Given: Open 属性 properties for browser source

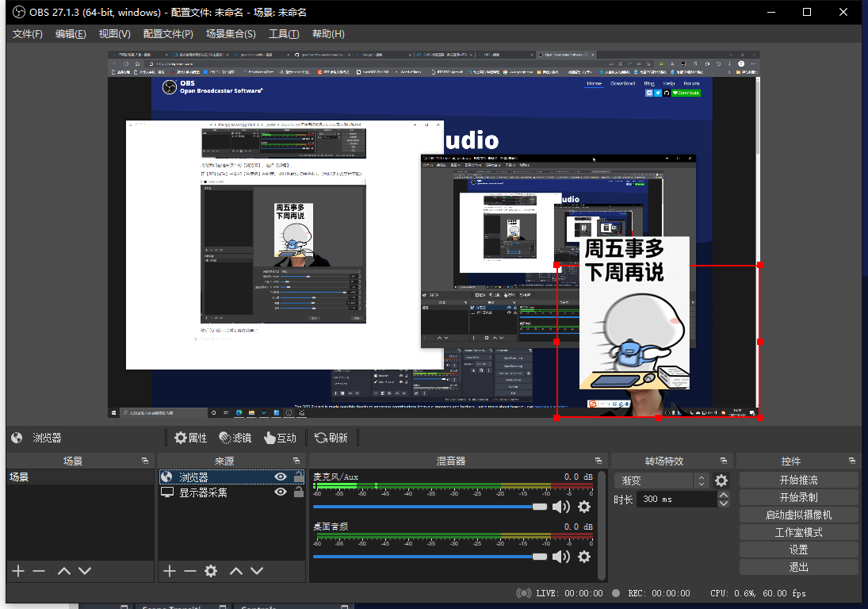Looking at the screenshot, I should (x=190, y=438).
